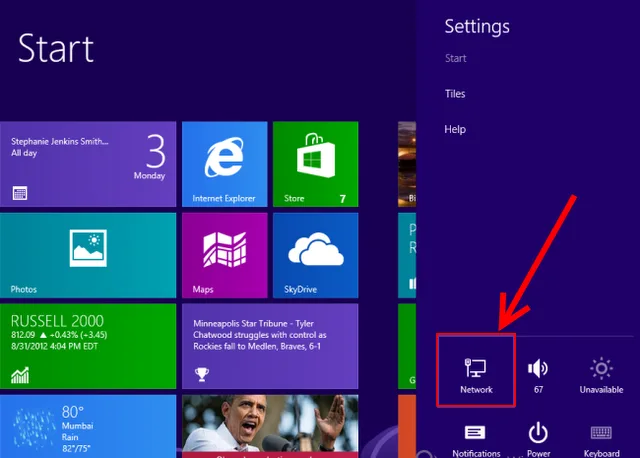This screenshot has height=458, width=640.
Task: Open the Store tile
Action: (316, 164)
